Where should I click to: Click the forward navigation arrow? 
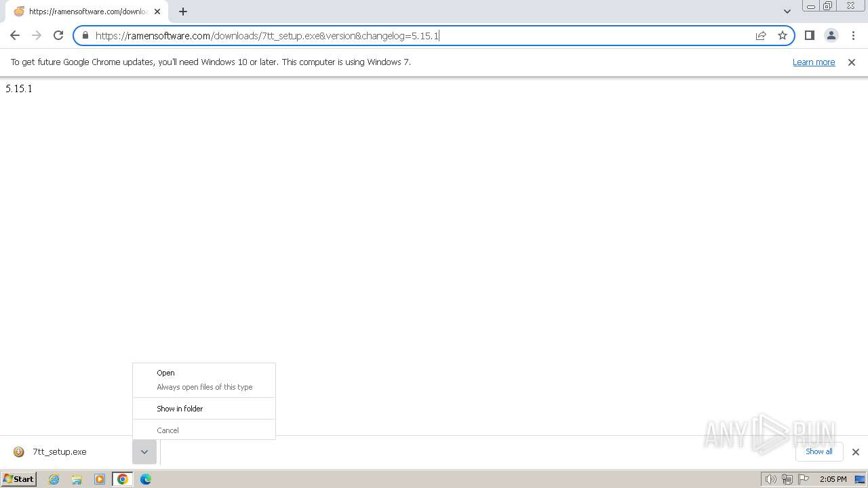click(37, 35)
